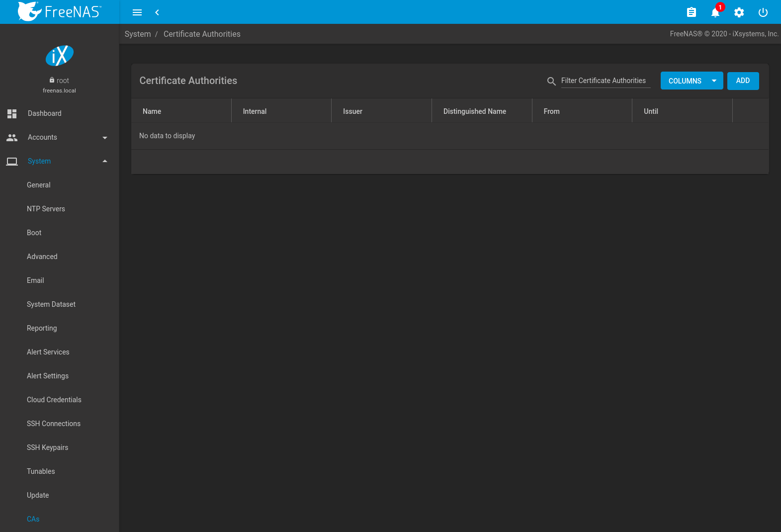781x532 pixels.
Task: Click the FreeNAS logo
Action: 60,11
